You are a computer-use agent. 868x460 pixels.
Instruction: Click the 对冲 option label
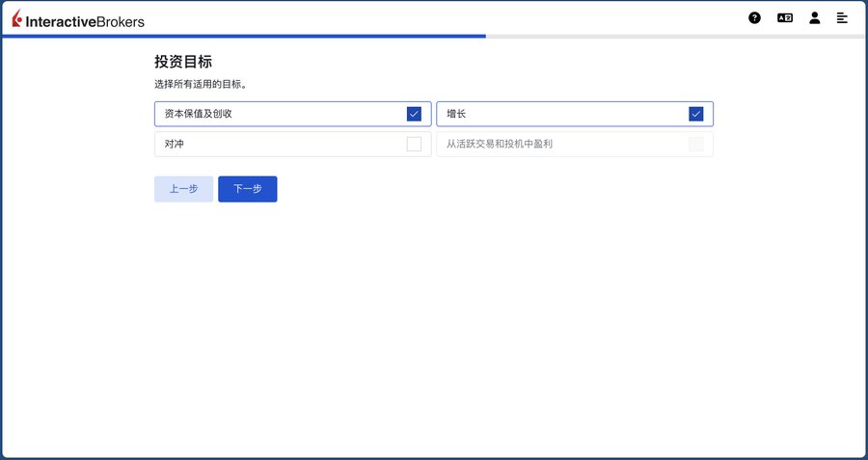pos(174,144)
